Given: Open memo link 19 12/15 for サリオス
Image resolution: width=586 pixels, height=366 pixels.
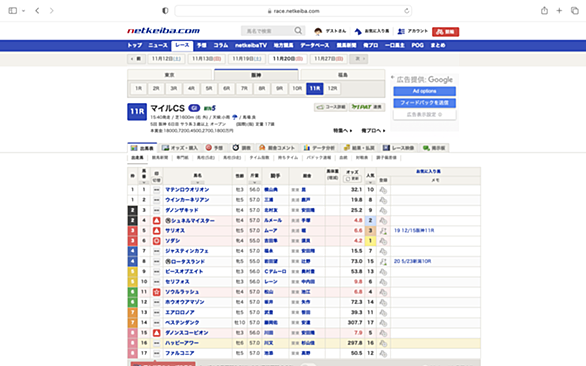Looking at the screenshot, I should (414, 231).
